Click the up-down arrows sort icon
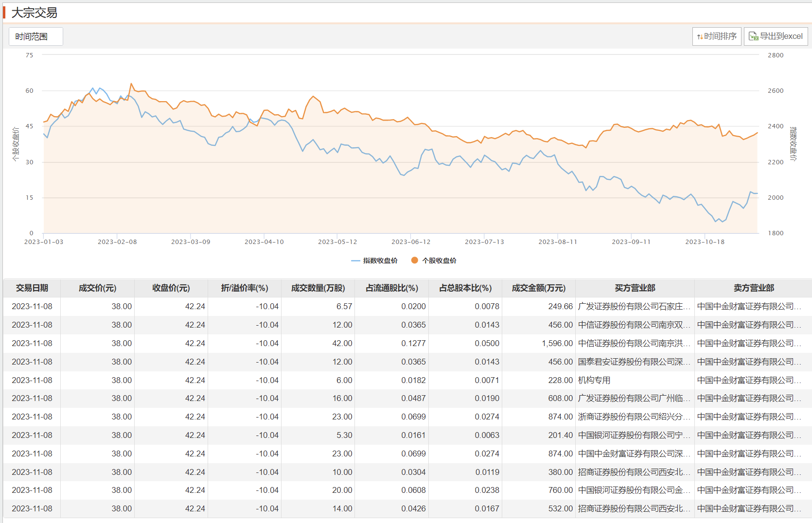Image resolution: width=812 pixels, height=523 pixels. click(x=700, y=37)
